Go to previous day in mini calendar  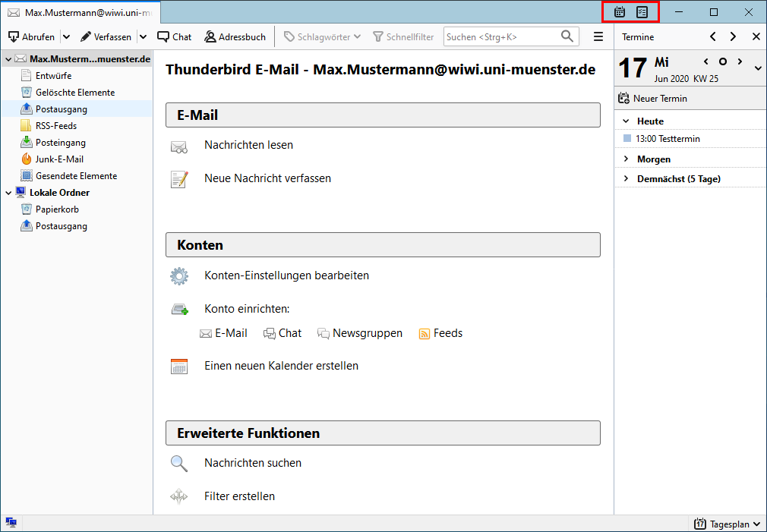pos(705,61)
